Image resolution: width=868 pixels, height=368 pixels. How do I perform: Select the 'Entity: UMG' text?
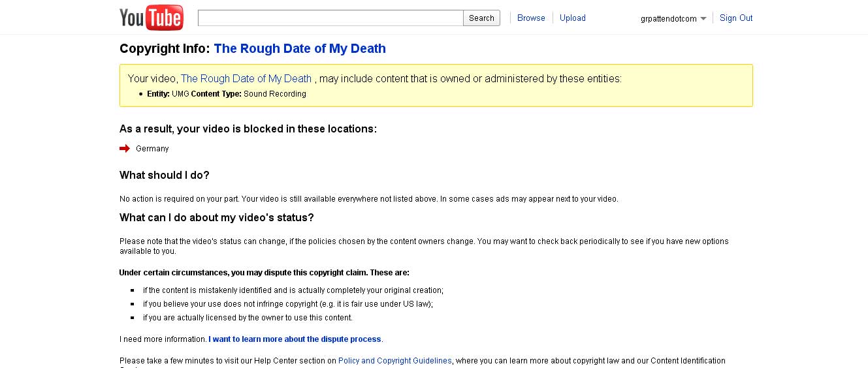click(x=168, y=94)
